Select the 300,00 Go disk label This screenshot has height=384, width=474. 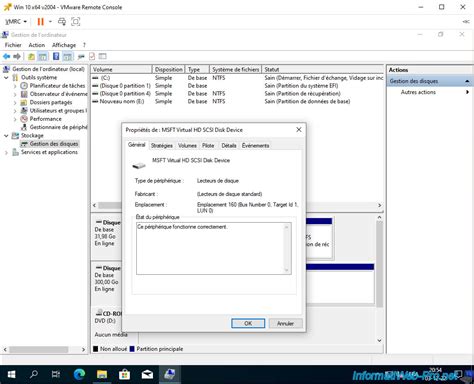click(x=106, y=282)
